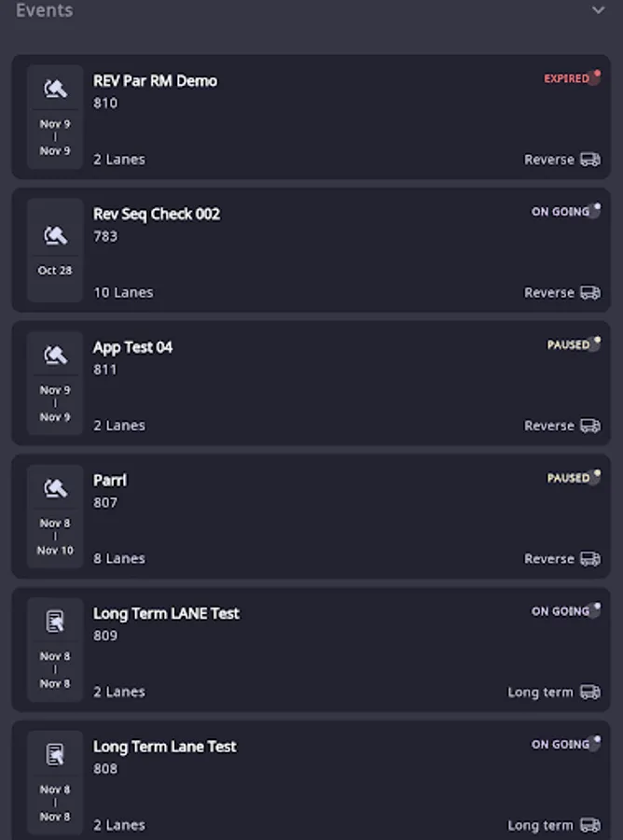Click the document icon on Long Term Lane Test 808
623x840 pixels.
click(x=55, y=755)
